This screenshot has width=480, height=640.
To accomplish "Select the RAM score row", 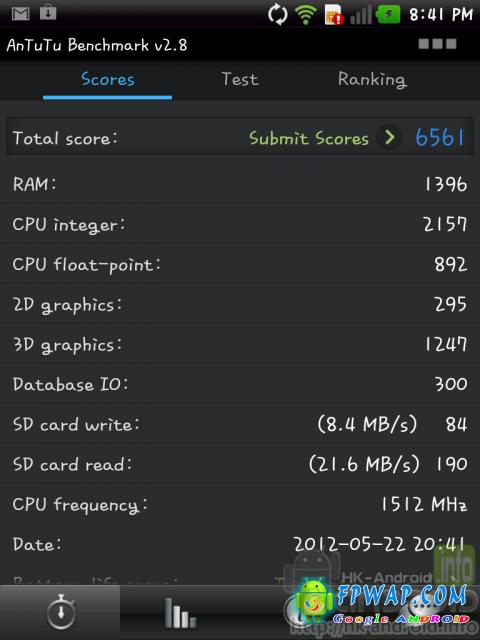I will 240,184.
